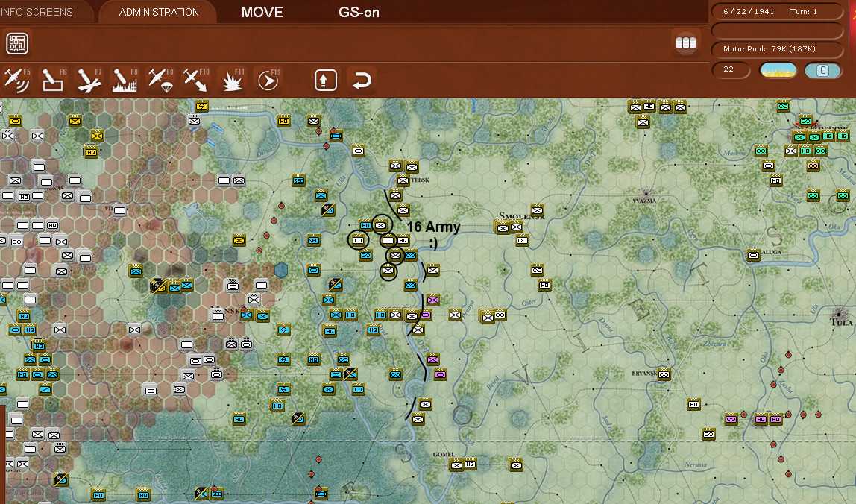Screen dimensions: 856x504
Task: Click the F12 end turn arrow icon
Action: (268, 81)
